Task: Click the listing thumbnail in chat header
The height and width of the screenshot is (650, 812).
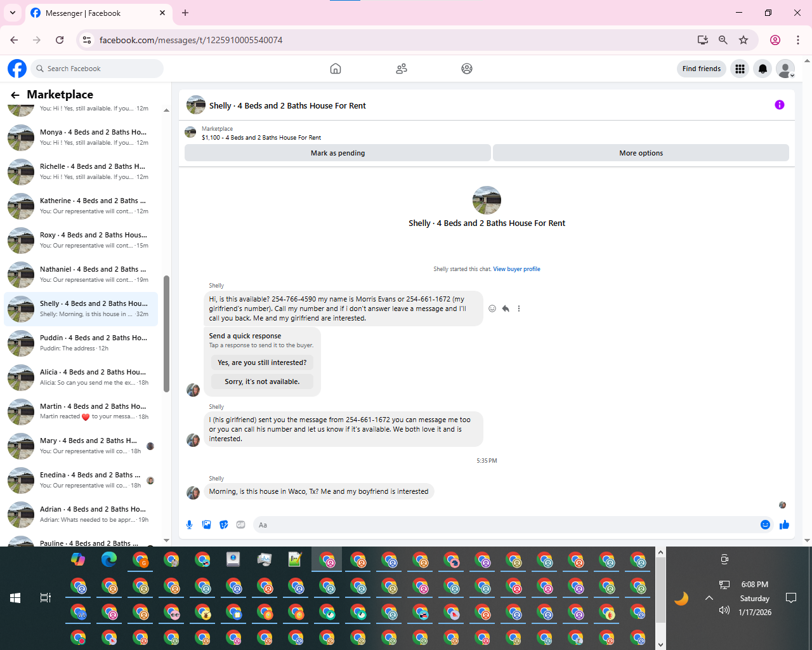Action: click(196, 105)
